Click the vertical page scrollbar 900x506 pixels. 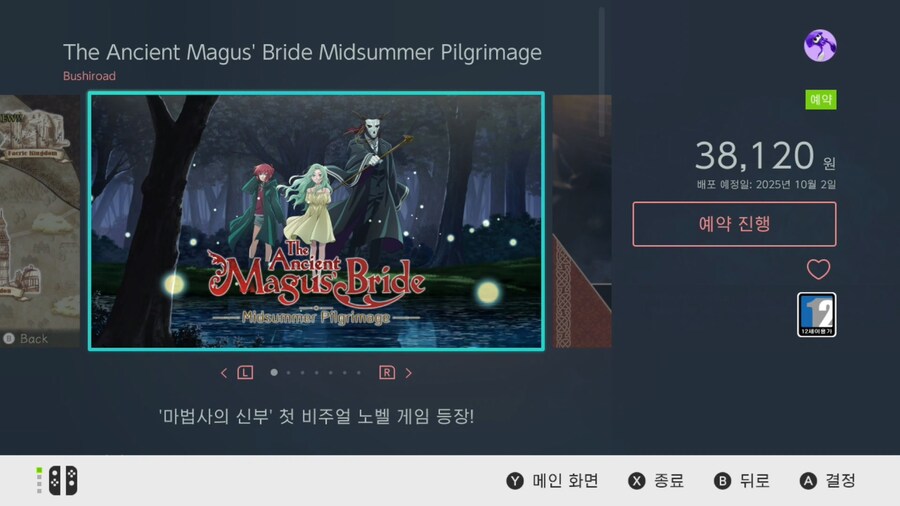pyautogui.click(x=602, y=72)
